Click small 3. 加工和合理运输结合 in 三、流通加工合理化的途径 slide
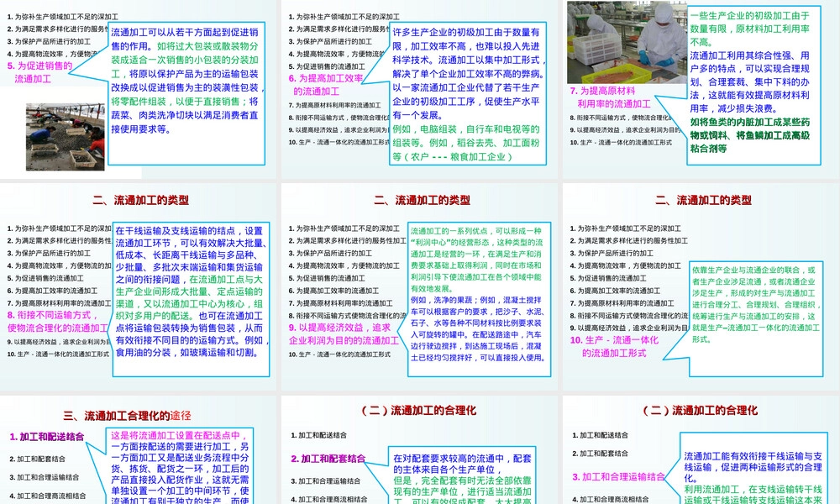Screen dimensions: 840x504 pyautogui.click(x=44, y=476)
